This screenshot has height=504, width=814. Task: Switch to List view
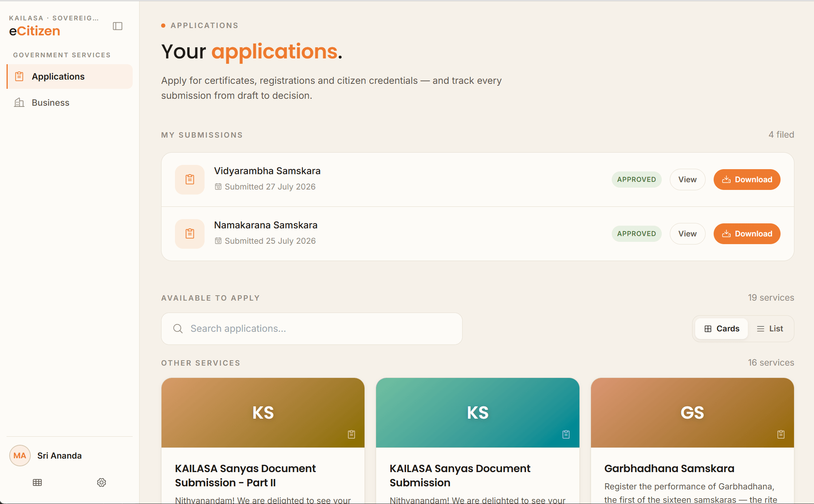pos(770,329)
